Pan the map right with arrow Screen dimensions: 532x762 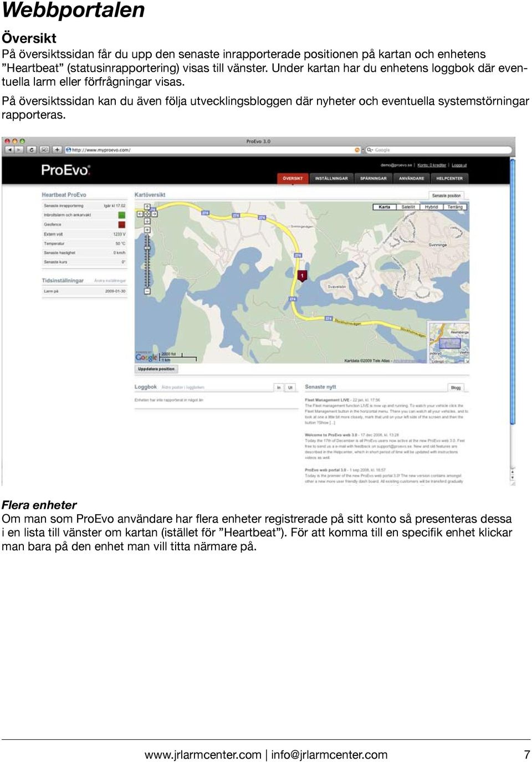pyautogui.click(x=155, y=214)
